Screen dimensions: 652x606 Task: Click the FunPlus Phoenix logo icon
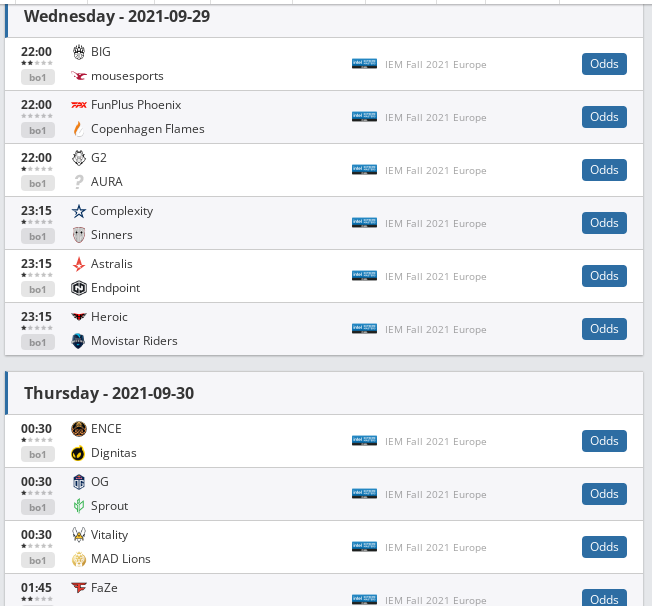[79, 105]
